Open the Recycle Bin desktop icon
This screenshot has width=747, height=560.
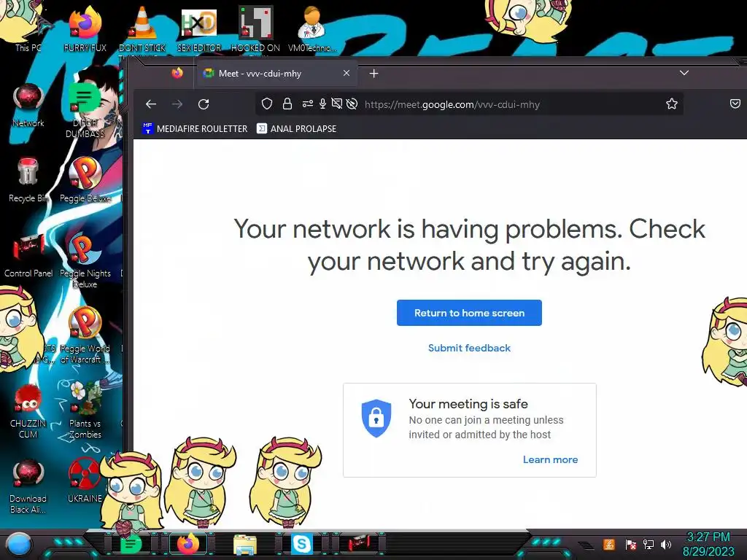(x=28, y=180)
